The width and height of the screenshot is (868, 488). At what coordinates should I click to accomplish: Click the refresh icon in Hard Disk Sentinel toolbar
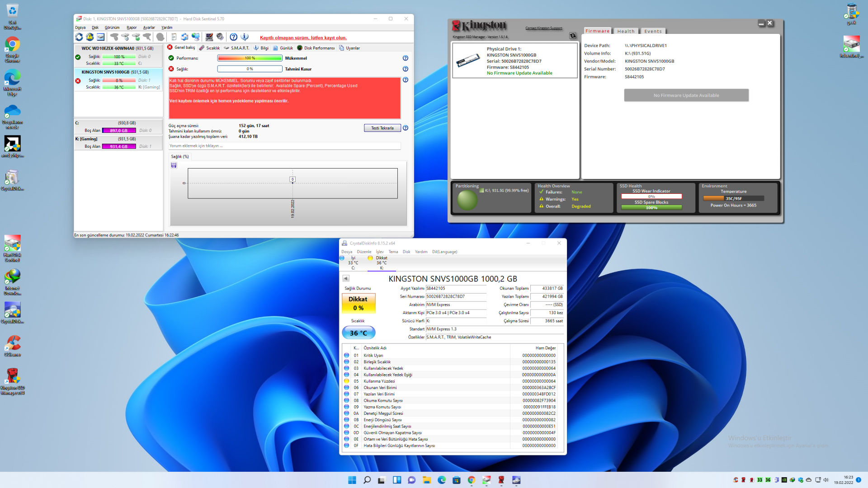79,37
